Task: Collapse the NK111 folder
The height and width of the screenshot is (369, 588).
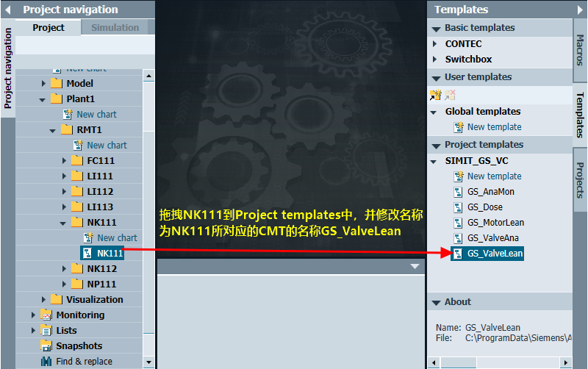Action: pyautogui.click(x=62, y=223)
